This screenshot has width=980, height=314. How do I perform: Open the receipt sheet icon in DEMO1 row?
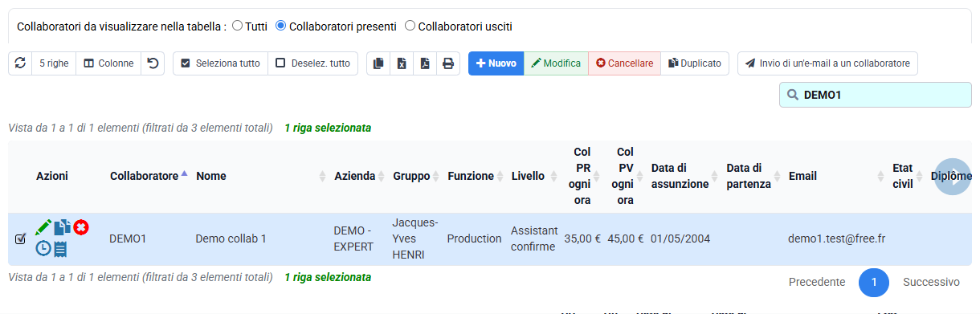(x=60, y=249)
